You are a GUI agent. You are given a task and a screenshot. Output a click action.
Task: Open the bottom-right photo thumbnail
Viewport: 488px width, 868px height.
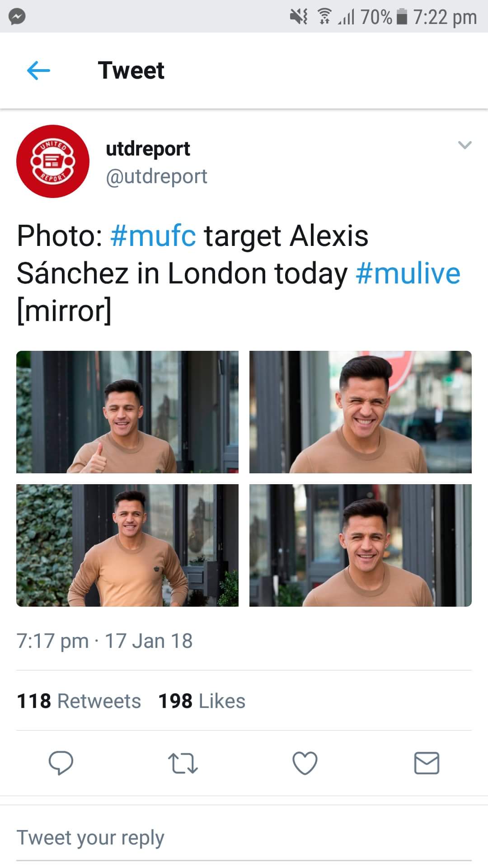pyautogui.click(x=360, y=545)
